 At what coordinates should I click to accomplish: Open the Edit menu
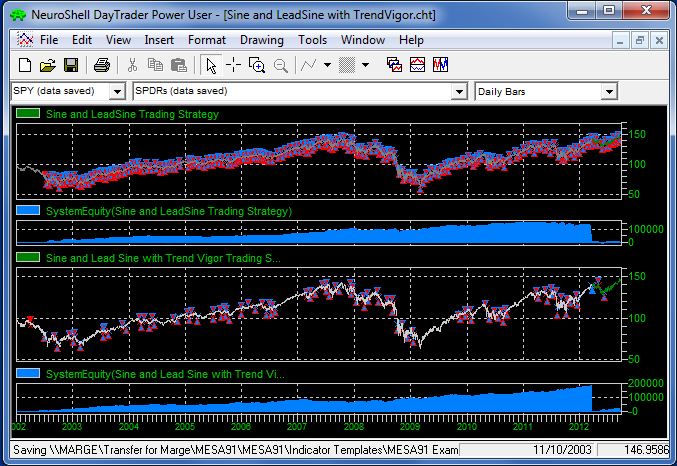(x=82, y=40)
